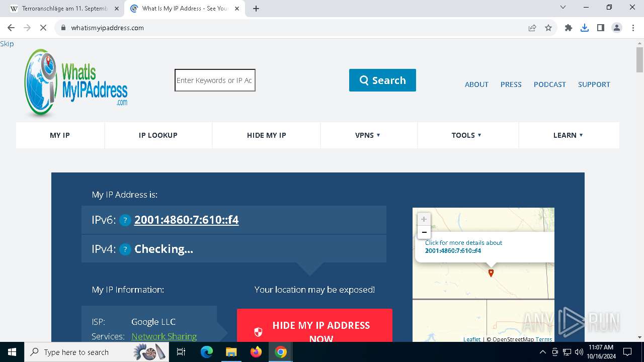Open the SUPPORT link
Viewport: 644px width, 362px height.
[594, 84]
